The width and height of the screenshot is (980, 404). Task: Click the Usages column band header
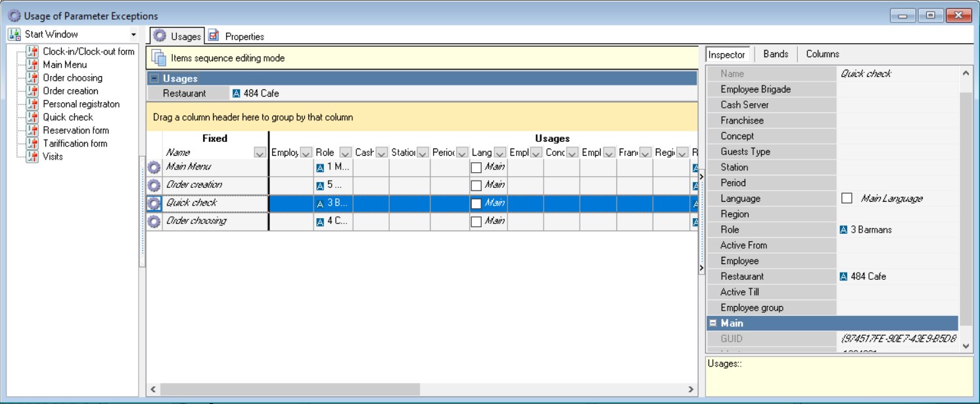(x=552, y=139)
